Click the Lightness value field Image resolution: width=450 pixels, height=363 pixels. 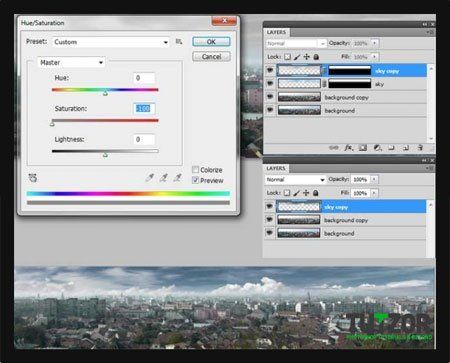pos(144,139)
